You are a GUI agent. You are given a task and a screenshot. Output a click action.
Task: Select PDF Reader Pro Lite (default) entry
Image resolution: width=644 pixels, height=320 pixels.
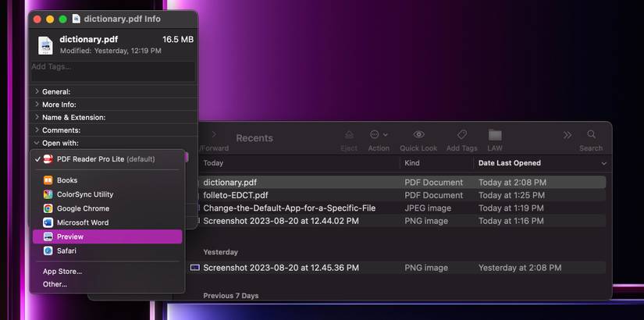(107, 159)
